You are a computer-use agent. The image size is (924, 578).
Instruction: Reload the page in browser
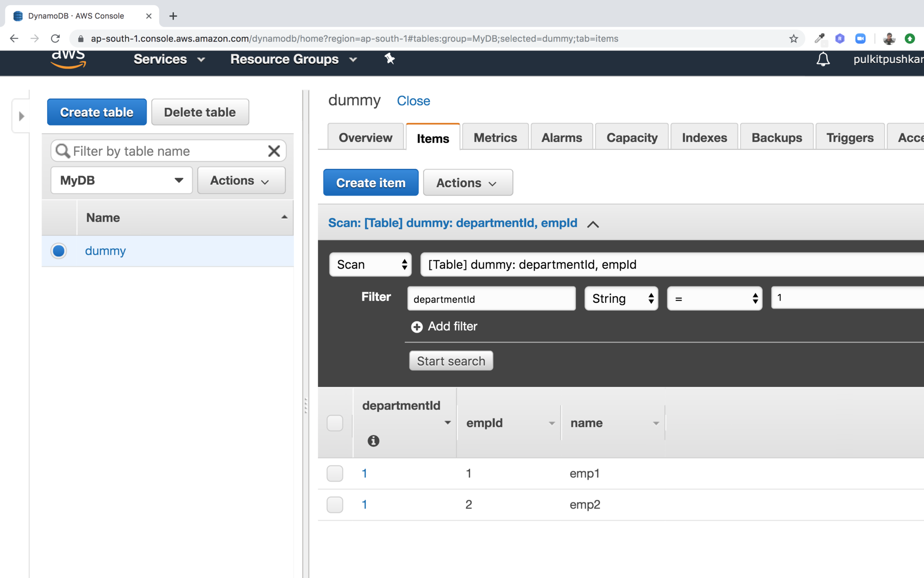(x=56, y=39)
